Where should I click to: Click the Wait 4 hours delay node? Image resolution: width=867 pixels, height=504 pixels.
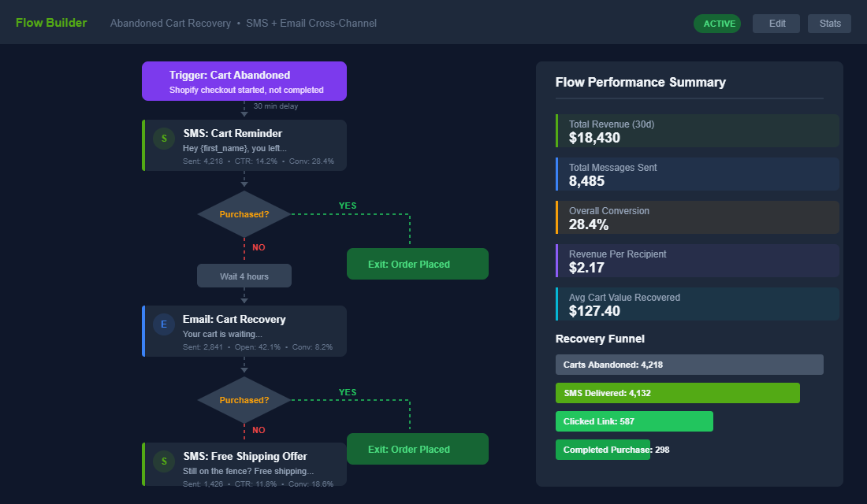244,275
